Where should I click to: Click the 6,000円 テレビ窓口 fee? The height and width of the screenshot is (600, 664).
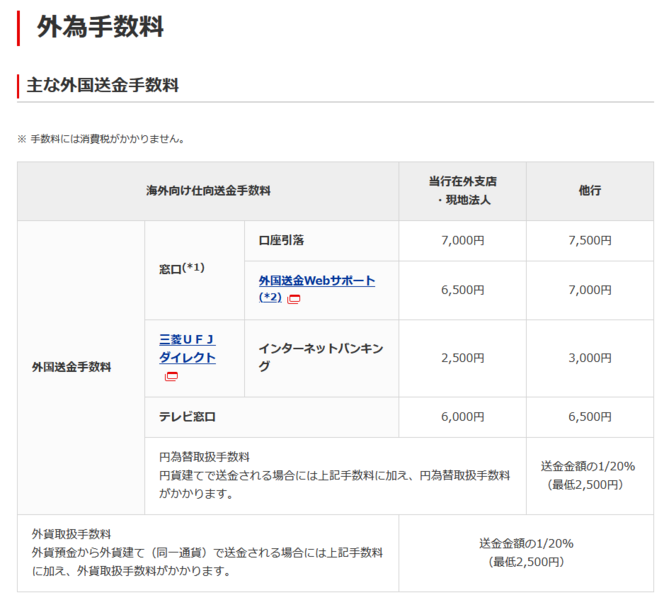462,416
